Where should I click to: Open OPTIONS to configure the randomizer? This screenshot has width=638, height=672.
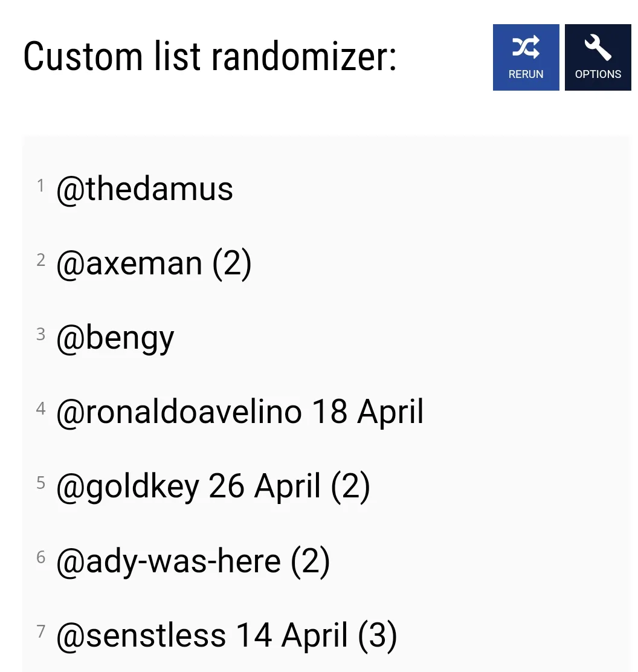(598, 74)
